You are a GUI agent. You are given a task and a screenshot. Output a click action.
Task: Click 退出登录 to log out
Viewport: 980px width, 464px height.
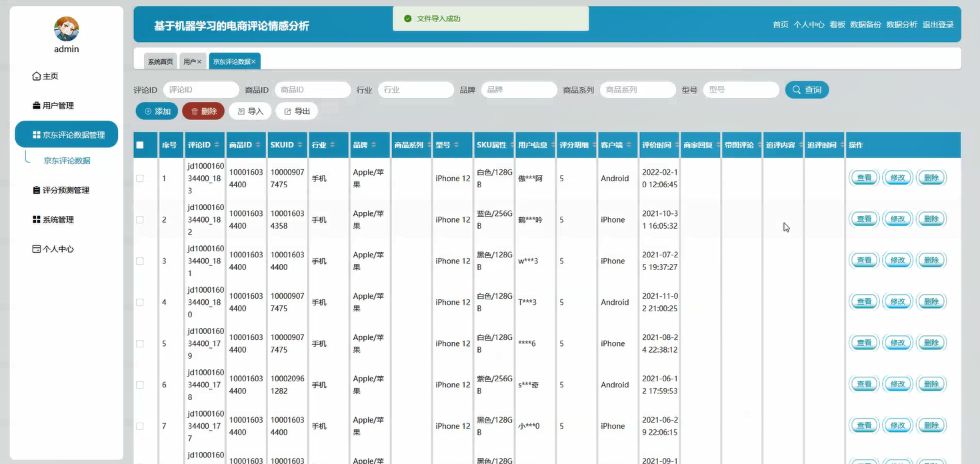tap(938, 25)
